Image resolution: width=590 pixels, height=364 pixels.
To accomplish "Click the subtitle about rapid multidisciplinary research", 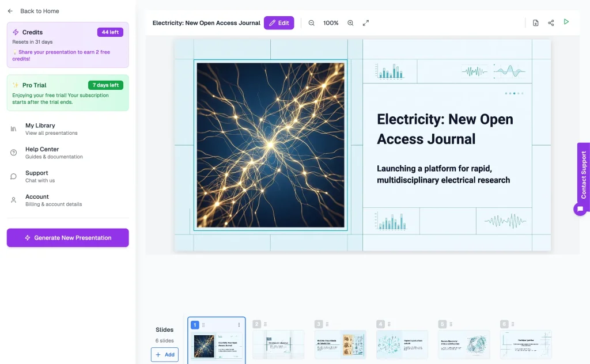I will 444,174.
